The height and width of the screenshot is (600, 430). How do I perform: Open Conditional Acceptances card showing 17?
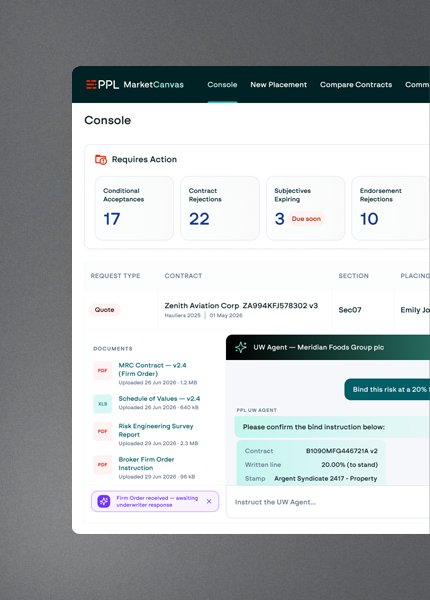tap(134, 208)
